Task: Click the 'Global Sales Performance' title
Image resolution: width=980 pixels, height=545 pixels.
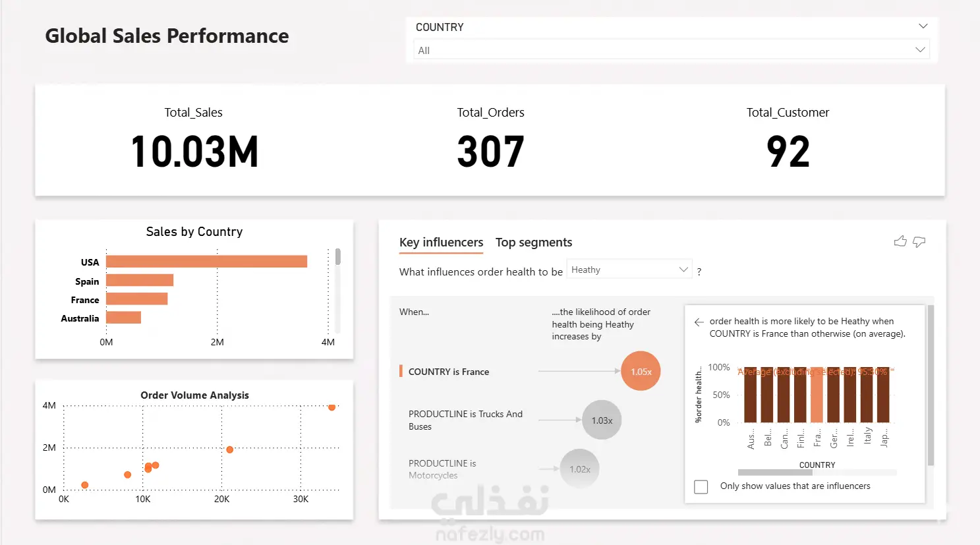Action: [x=167, y=36]
